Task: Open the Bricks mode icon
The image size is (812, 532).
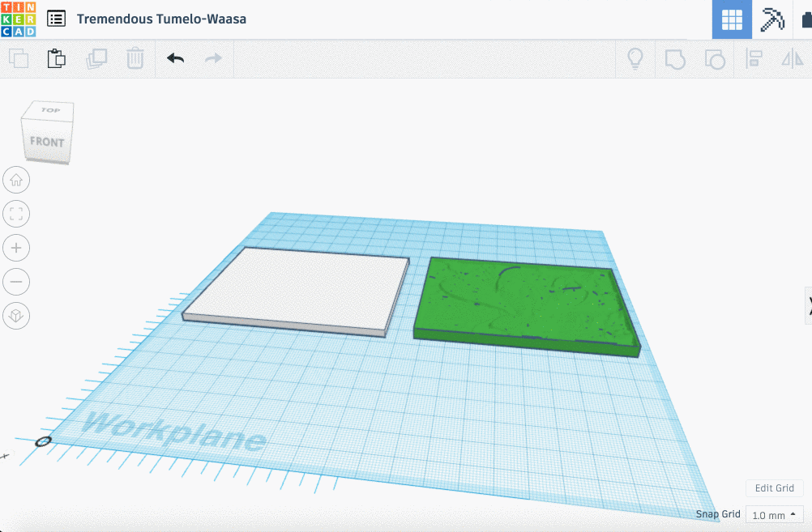Action: pyautogui.click(x=806, y=19)
